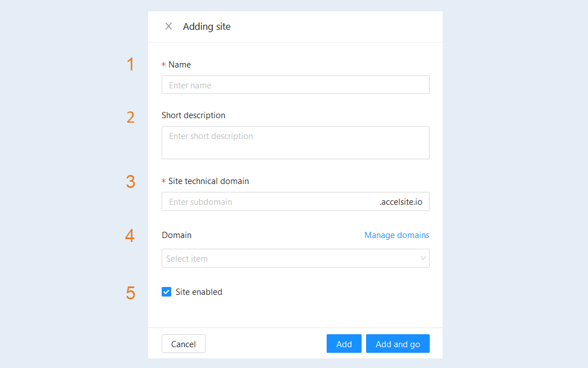
Task: Click the Short description label
Action: coord(194,115)
